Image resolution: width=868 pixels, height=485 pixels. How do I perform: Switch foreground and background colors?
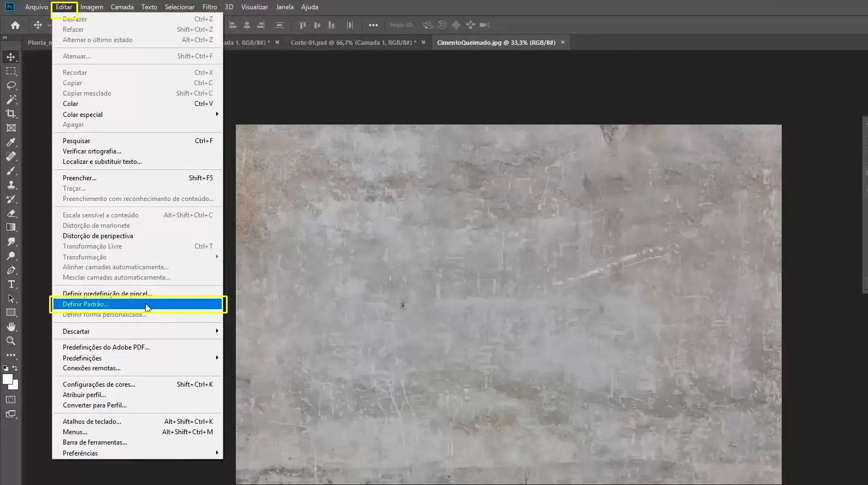[15, 368]
